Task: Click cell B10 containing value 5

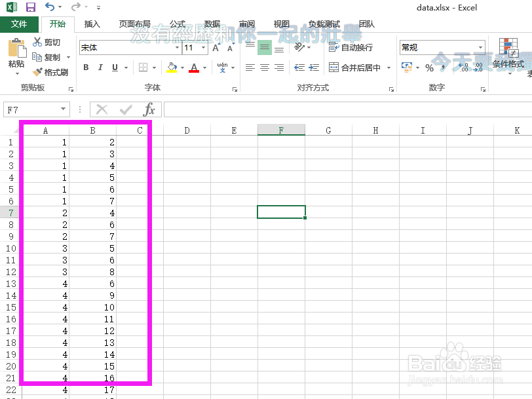Action: 92,248
